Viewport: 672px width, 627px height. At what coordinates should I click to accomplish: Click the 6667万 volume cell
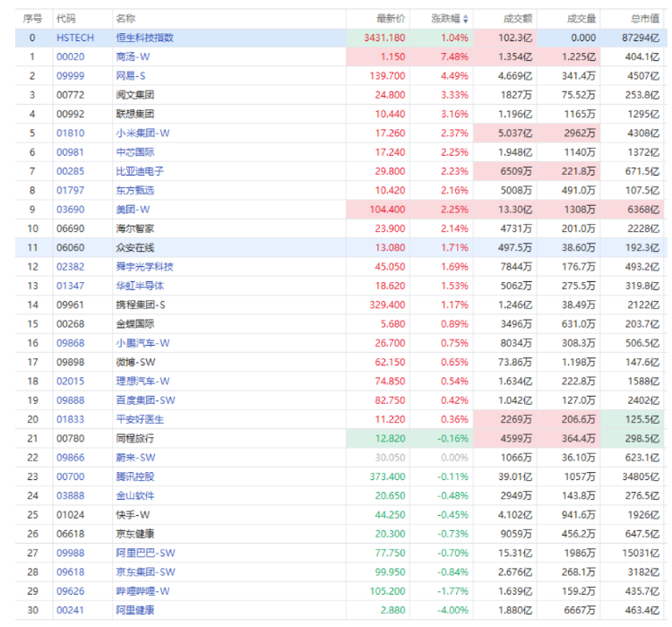(x=580, y=610)
